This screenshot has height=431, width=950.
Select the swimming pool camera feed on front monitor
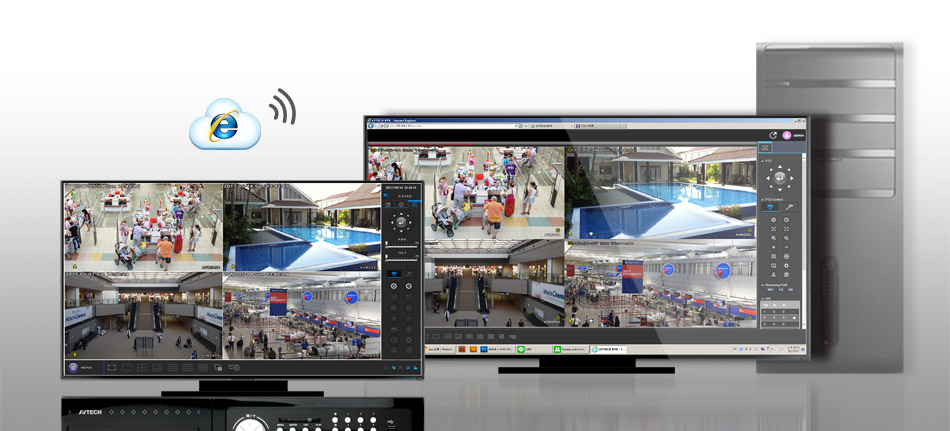(302, 227)
